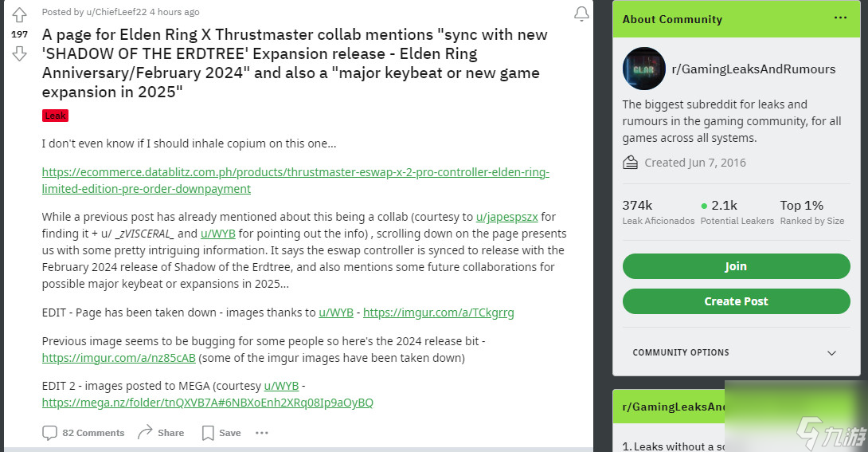
Task: Open the imgur.com/a/nz85cAB link
Action: click(x=119, y=358)
